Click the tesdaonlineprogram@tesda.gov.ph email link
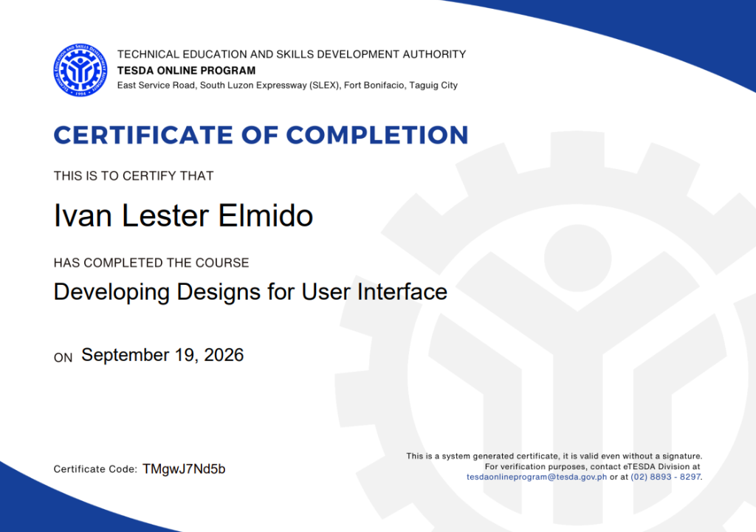 [537, 477]
